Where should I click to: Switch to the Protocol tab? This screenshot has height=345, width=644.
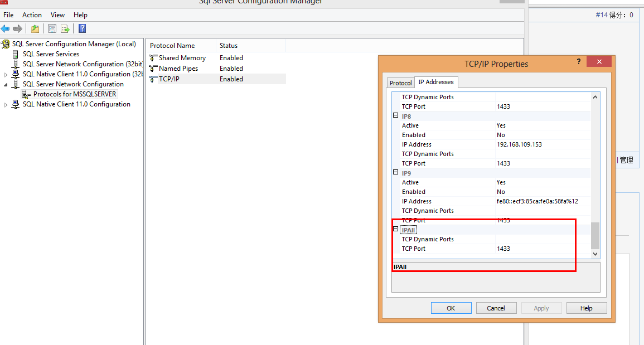tap(400, 82)
